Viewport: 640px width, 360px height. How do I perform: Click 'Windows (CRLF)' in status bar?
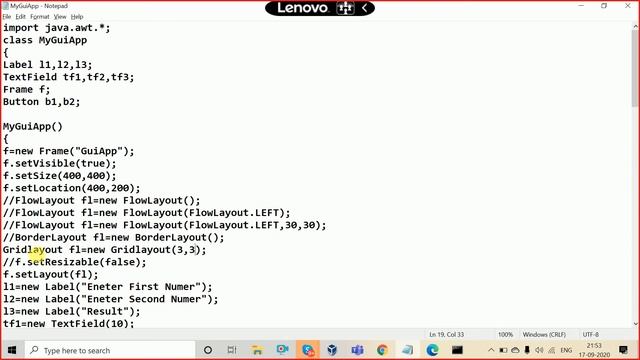[544, 334]
